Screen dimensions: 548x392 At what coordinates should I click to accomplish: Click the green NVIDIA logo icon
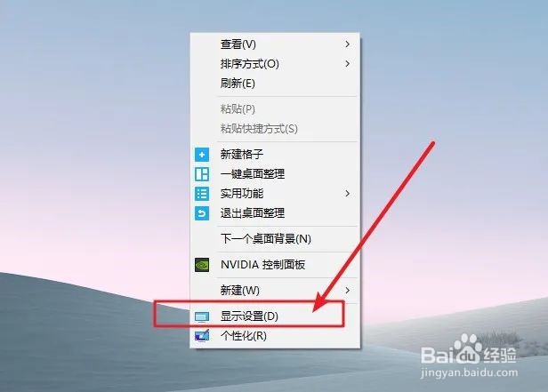202,265
